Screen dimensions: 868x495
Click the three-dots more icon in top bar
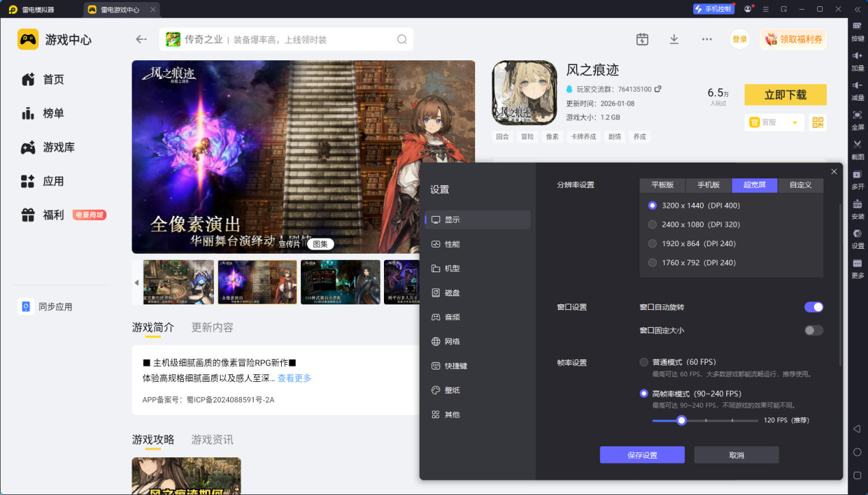[707, 39]
